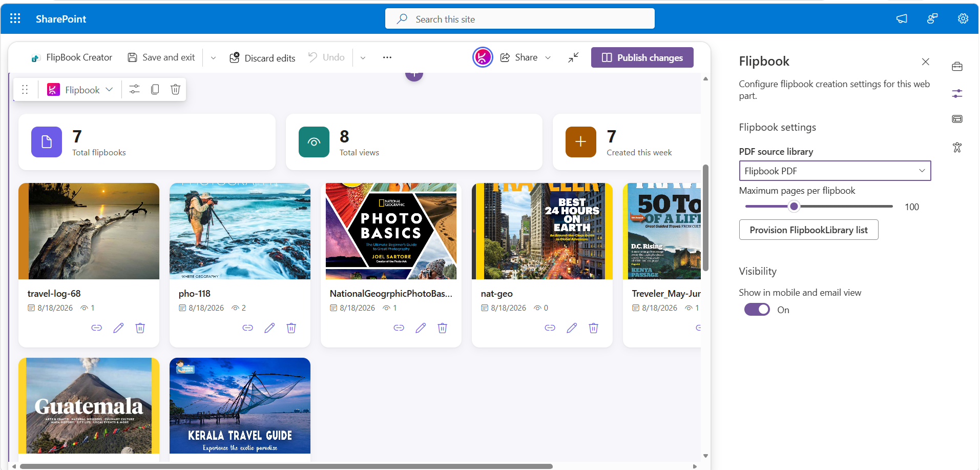Click the Flipbook web part move handle
980x470 pixels.
[25, 90]
